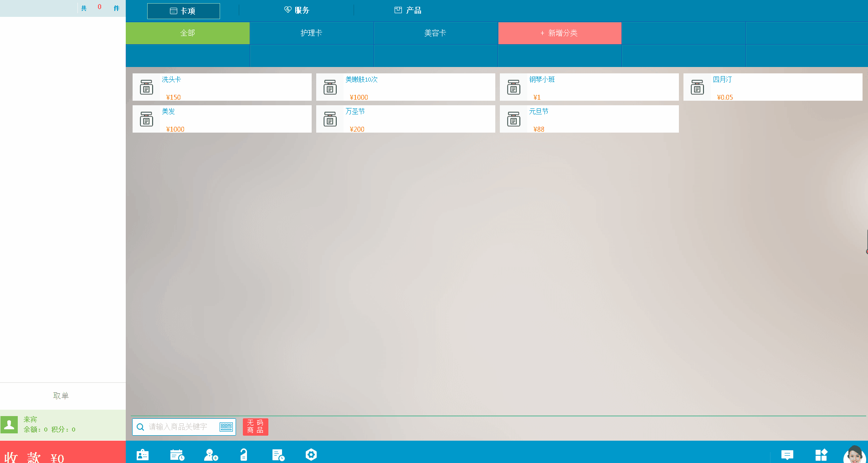The image size is (868, 463).
Task: Click the 新增分类 button
Action: point(560,33)
